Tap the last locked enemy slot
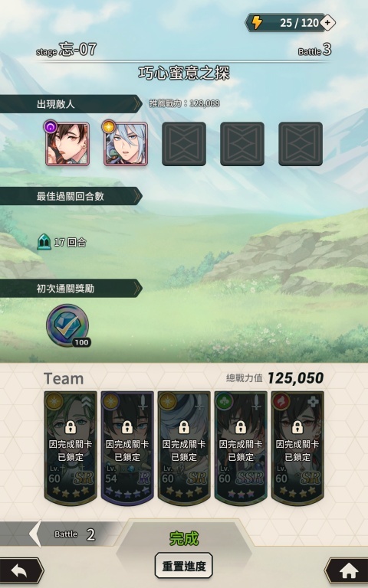This screenshot has height=588, width=368. click(301, 144)
